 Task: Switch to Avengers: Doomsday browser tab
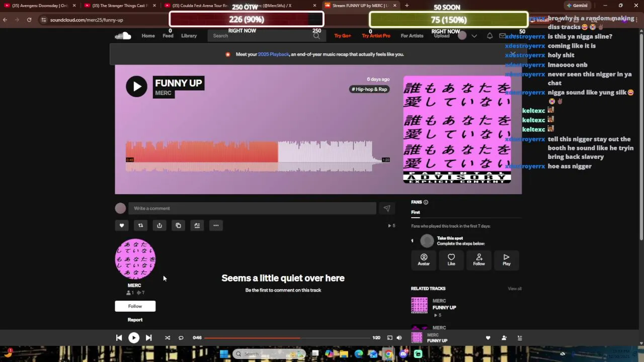coord(40,6)
